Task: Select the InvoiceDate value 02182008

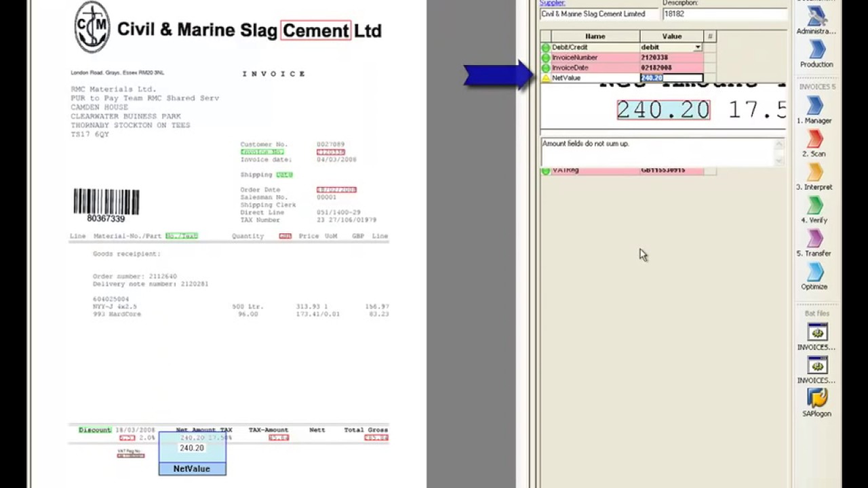Action: (x=671, y=68)
